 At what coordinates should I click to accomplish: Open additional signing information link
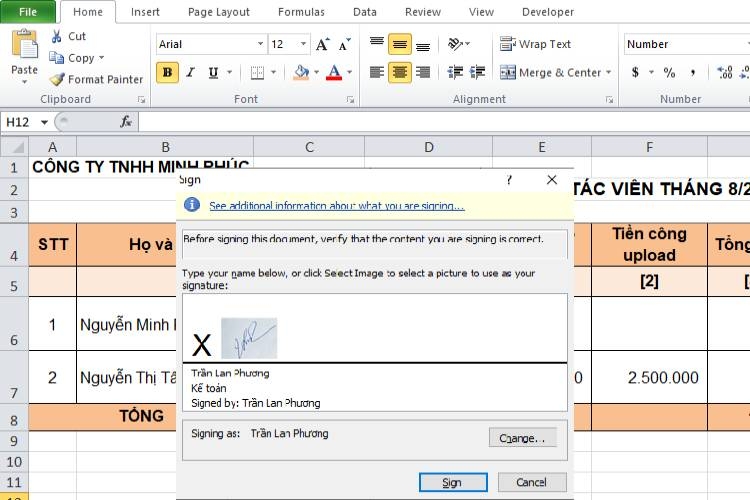click(x=337, y=206)
